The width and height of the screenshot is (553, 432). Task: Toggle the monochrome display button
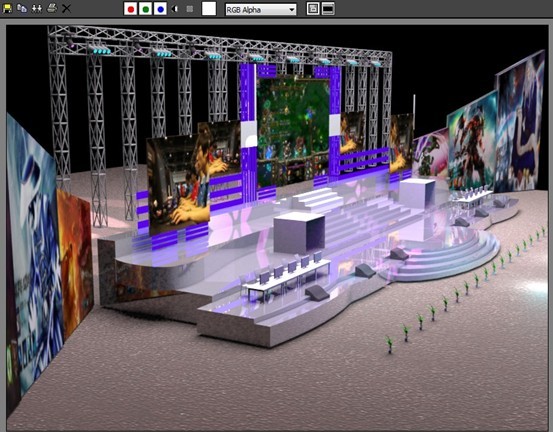(x=190, y=9)
